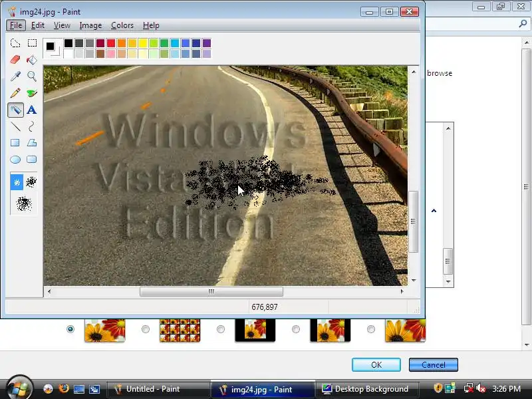This screenshot has height=399, width=532.
Task: Click the Switch between windows quick launch icon
Action: click(94, 389)
